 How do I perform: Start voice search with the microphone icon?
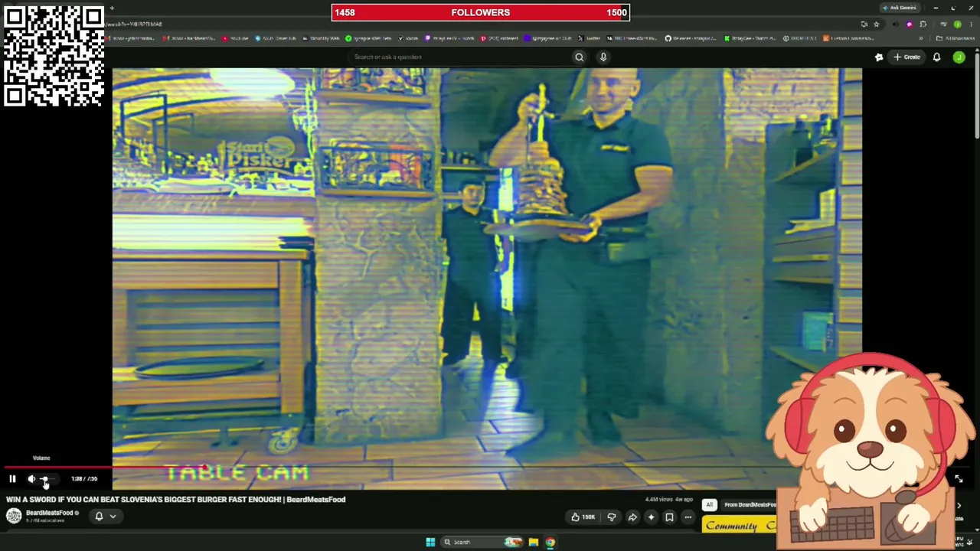[603, 57]
